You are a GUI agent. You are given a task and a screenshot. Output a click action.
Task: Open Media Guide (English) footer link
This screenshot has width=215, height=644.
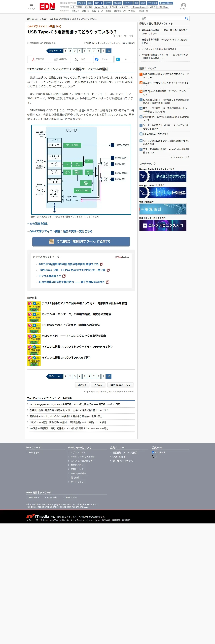click(82, 457)
